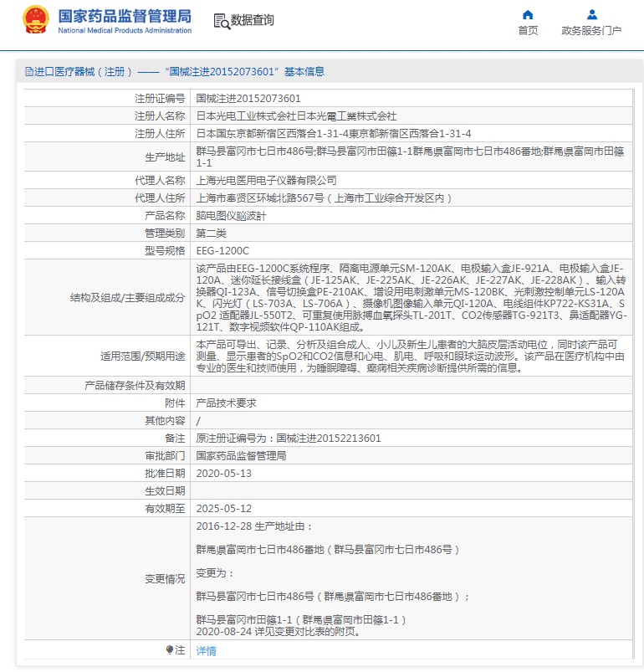
Task: Click the 数据查询 magnifier document icon
Action: pos(221,21)
